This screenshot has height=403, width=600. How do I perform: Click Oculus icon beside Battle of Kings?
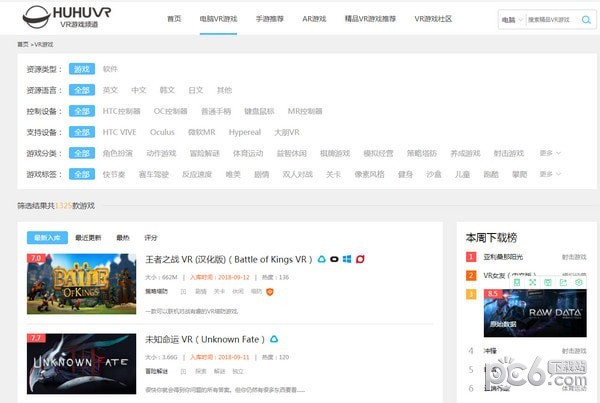[334, 259]
